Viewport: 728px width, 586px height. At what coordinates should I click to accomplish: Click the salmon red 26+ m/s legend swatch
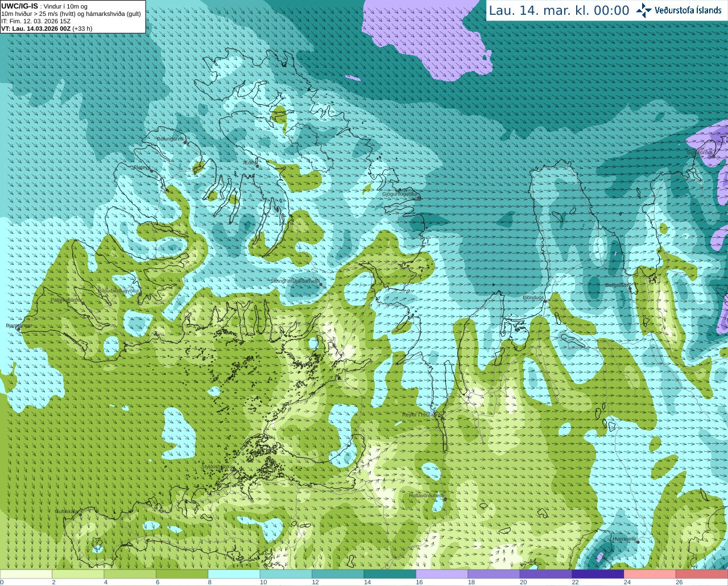click(702, 574)
